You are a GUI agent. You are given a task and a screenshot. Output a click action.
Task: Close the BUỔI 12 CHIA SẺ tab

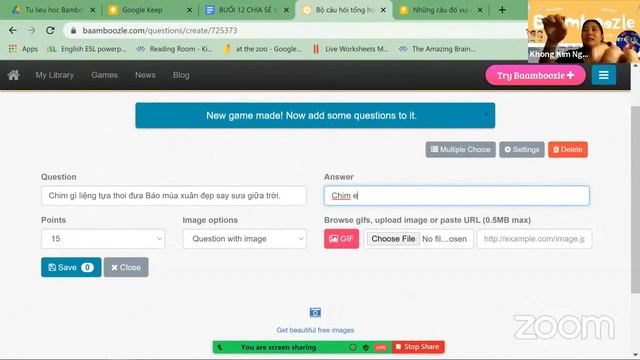tap(287, 10)
